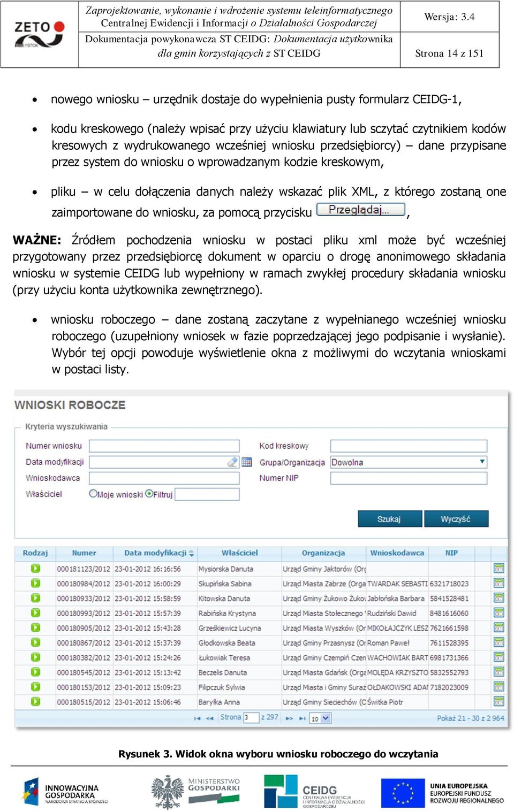Open details icon for Grześkiewicz Lucyna row
This screenshot has height=812, width=514.
point(498,627)
